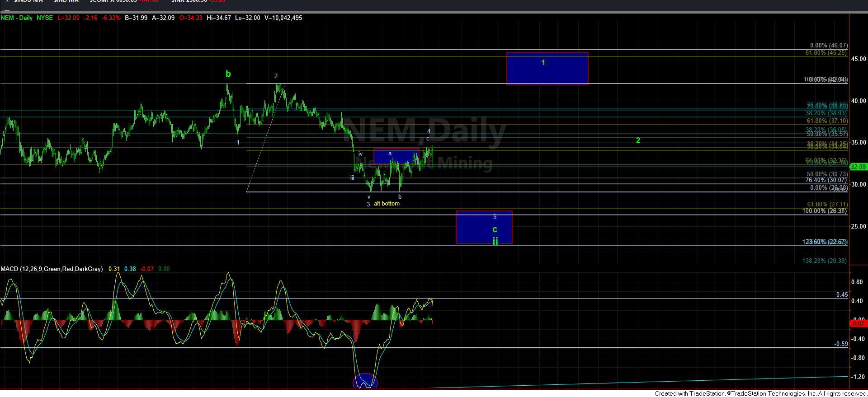Select the upper blue target box labeled 1
The image size is (868, 397).
click(x=547, y=68)
